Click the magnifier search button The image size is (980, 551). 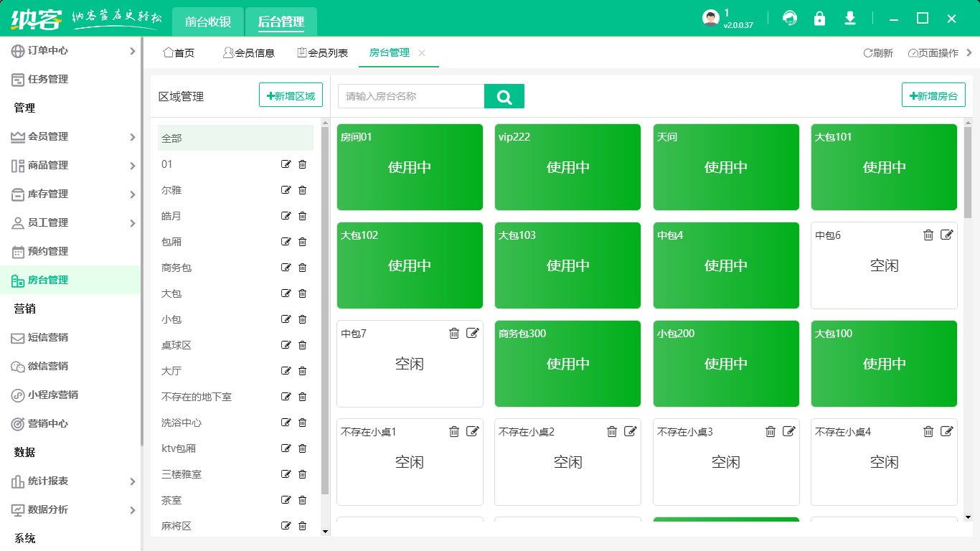pyautogui.click(x=504, y=97)
